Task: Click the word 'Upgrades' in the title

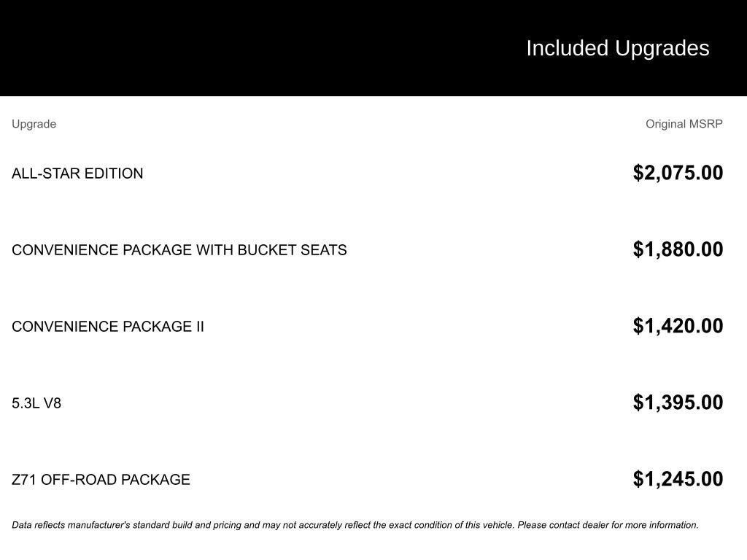Action: [x=662, y=49]
